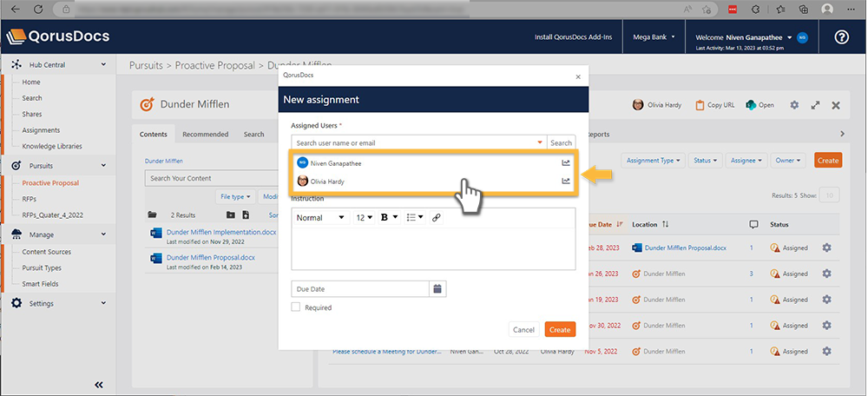Image resolution: width=868 pixels, height=396 pixels.
Task: Click the workload chart icon for Niven Ganapathee
Action: (566, 163)
